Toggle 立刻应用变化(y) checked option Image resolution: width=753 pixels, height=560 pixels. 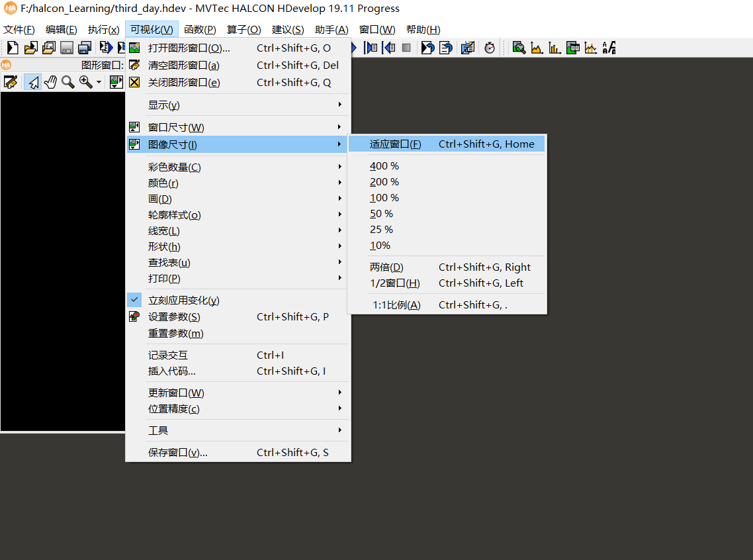point(238,300)
